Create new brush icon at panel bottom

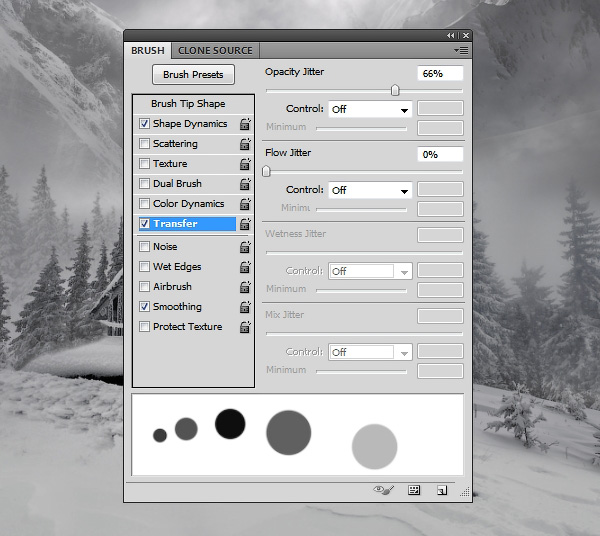(442, 490)
